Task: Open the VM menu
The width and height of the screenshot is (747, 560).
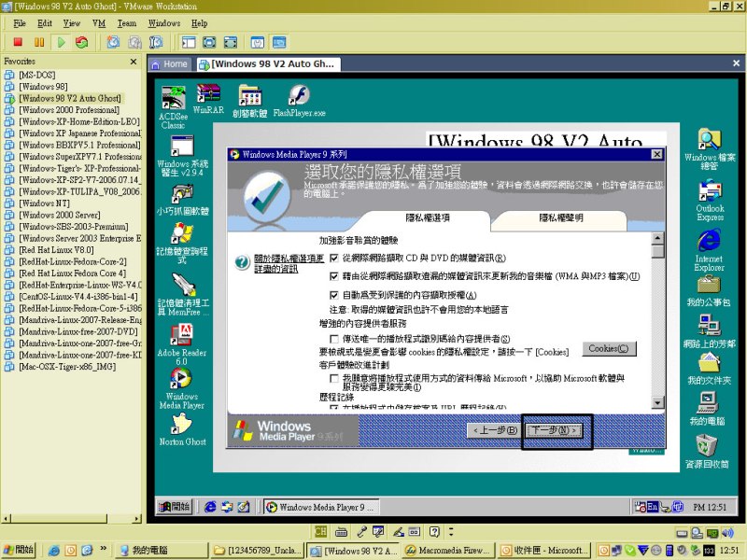Action: [99, 23]
